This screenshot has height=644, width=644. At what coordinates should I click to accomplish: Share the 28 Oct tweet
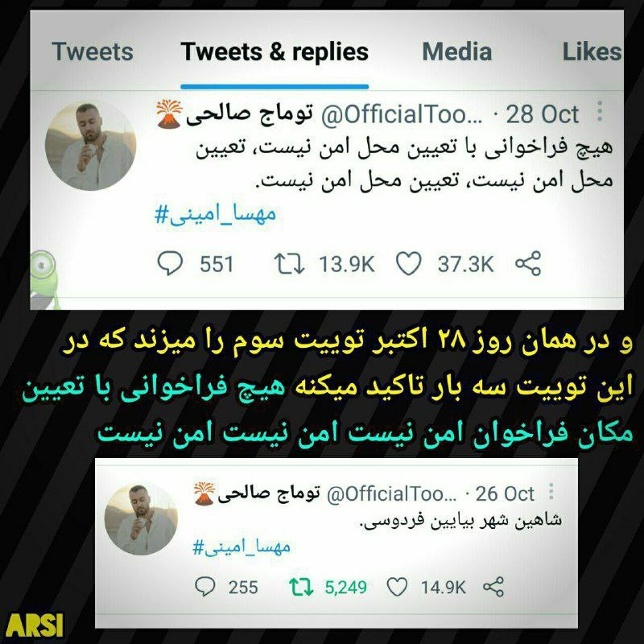(x=528, y=263)
